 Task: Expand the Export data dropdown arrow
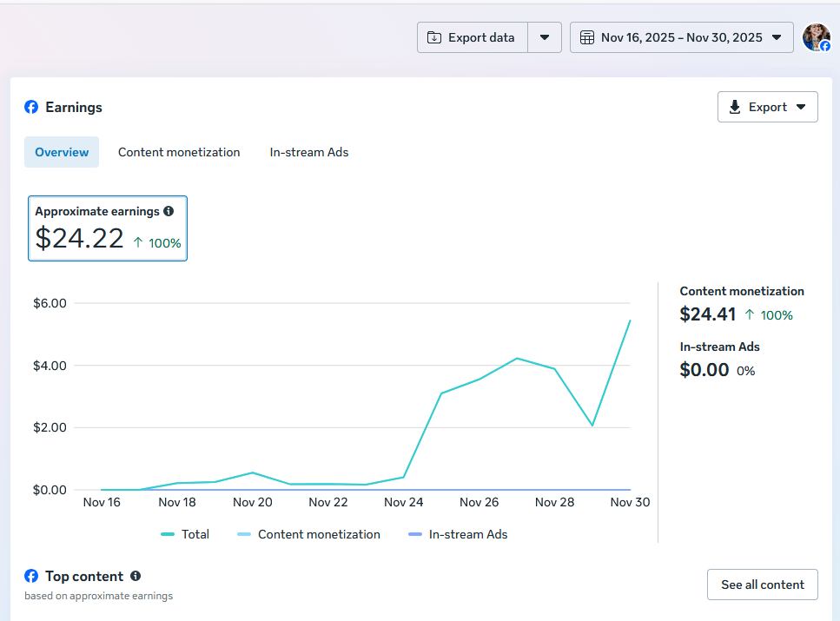tap(545, 37)
